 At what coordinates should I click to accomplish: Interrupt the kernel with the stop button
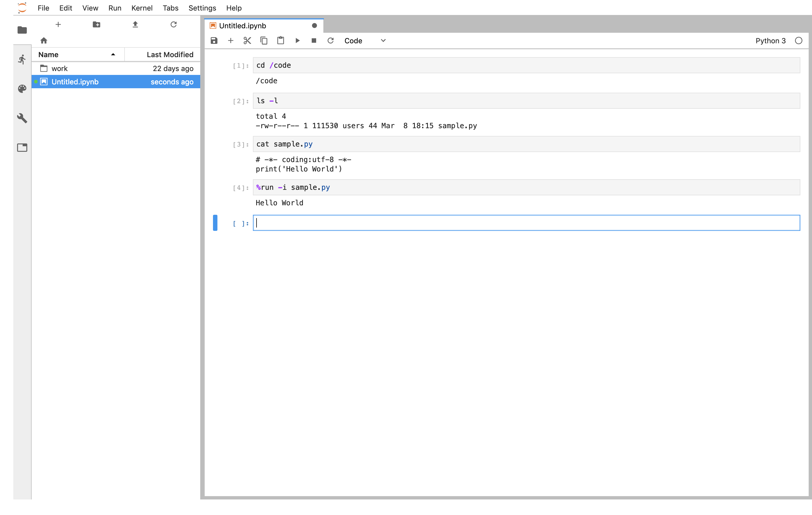(x=314, y=40)
